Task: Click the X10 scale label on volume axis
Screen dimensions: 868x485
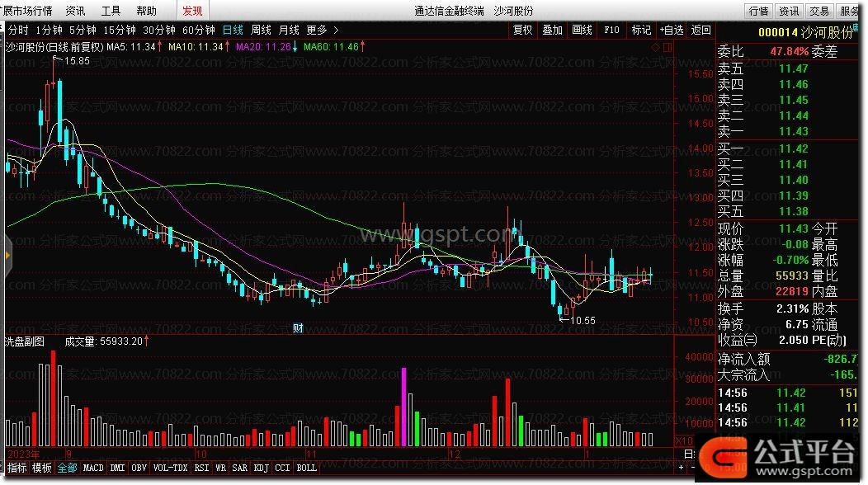Action: tap(684, 440)
